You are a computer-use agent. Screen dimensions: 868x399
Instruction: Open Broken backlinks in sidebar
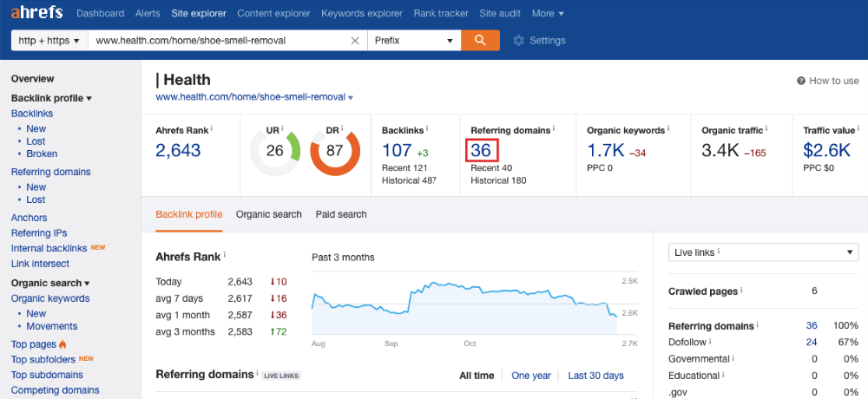[x=42, y=154]
